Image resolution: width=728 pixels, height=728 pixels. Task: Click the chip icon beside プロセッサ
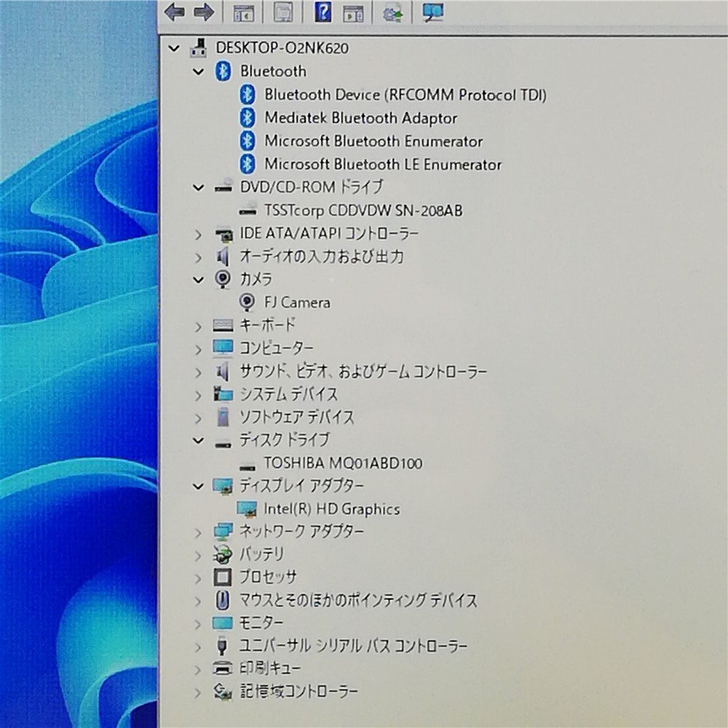pos(222,577)
